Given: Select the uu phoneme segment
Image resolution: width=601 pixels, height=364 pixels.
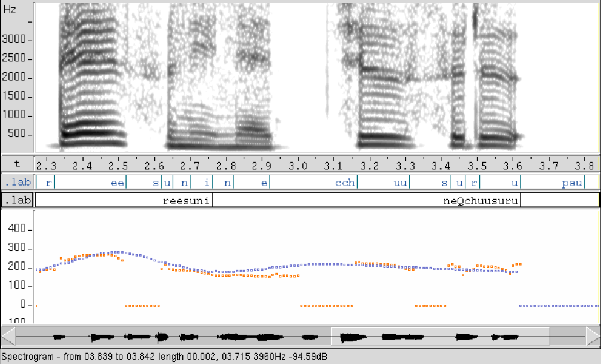Looking at the screenshot, I should pos(382,182).
